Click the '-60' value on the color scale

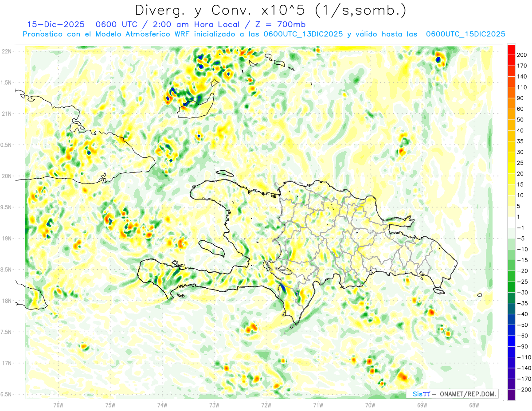click(x=523, y=336)
